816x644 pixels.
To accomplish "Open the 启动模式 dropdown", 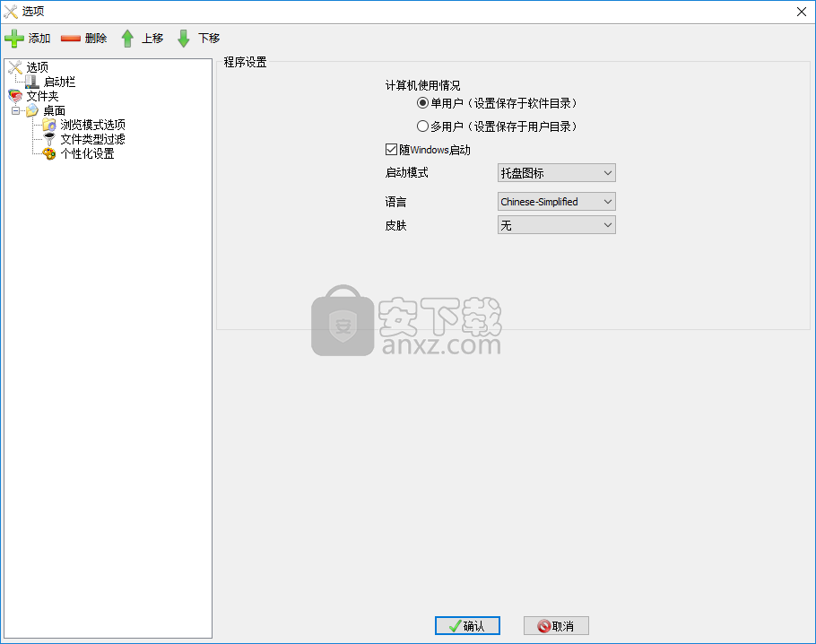I will 556,173.
